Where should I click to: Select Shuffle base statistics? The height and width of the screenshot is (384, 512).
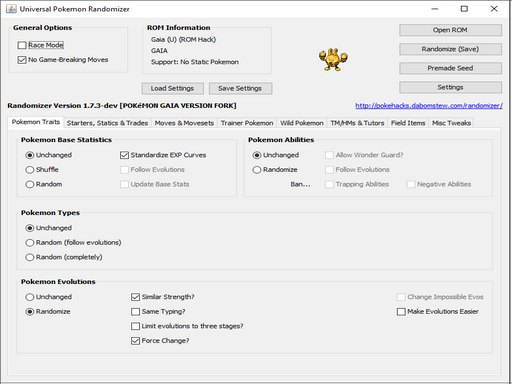click(x=30, y=170)
